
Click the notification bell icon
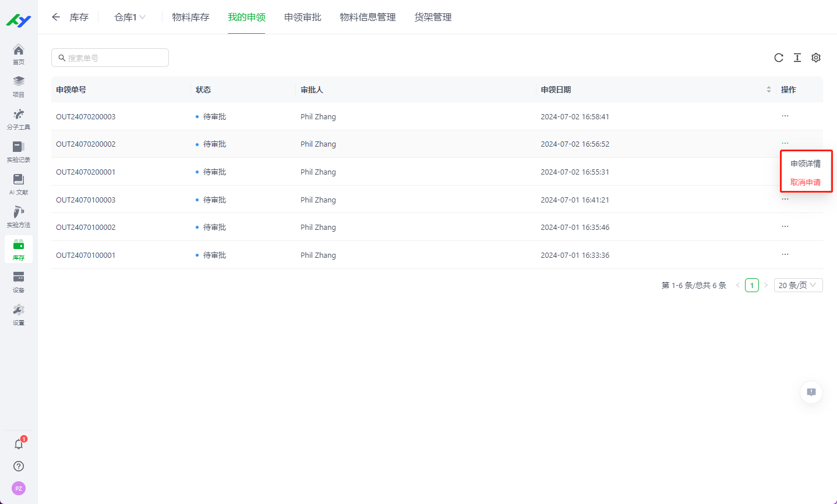(19, 444)
